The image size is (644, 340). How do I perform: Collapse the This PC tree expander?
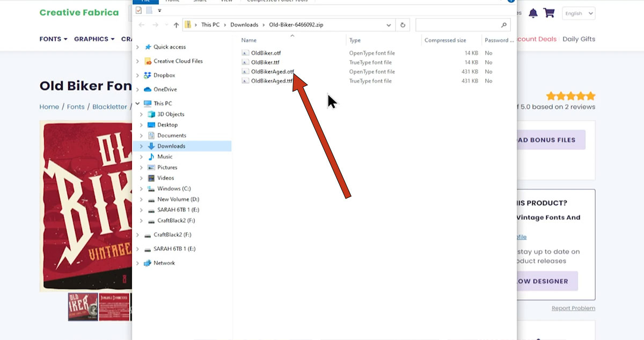[137, 103]
